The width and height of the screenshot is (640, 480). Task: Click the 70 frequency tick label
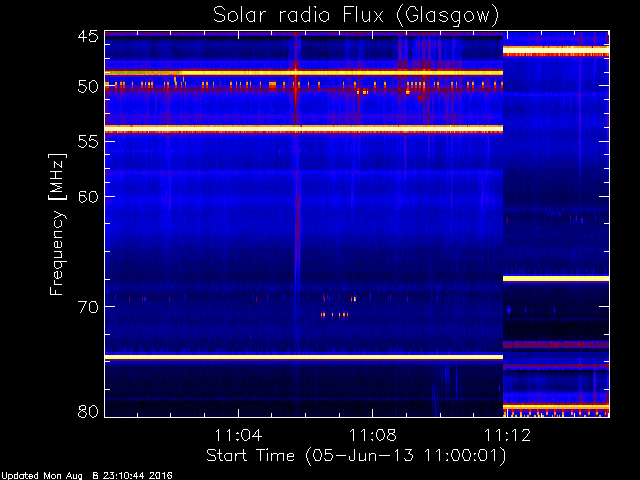tap(88, 307)
